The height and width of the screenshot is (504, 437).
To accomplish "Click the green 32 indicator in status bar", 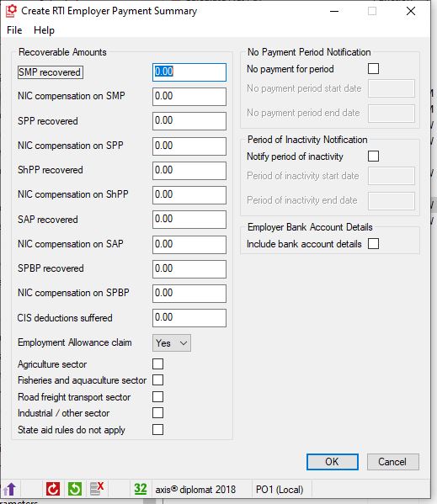I will 141,489.
